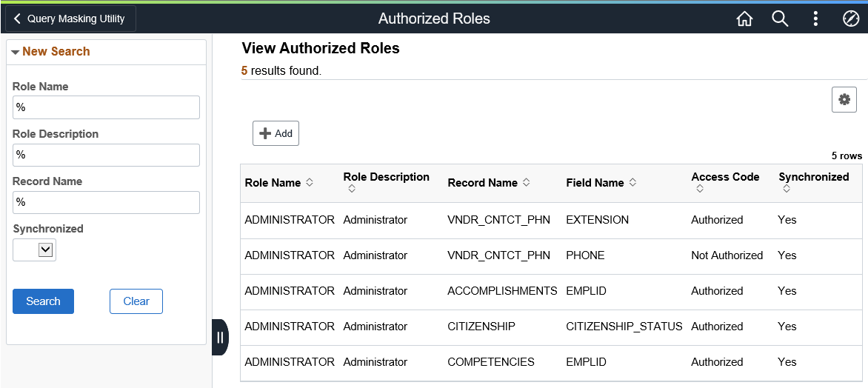
Task: Collapse the New Search section
Action: tap(16, 52)
